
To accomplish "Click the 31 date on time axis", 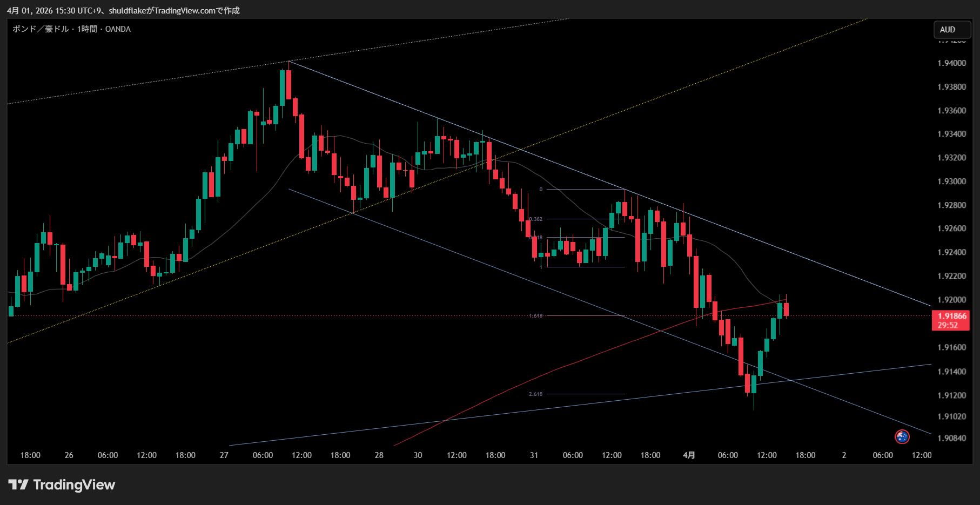I will point(534,455).
